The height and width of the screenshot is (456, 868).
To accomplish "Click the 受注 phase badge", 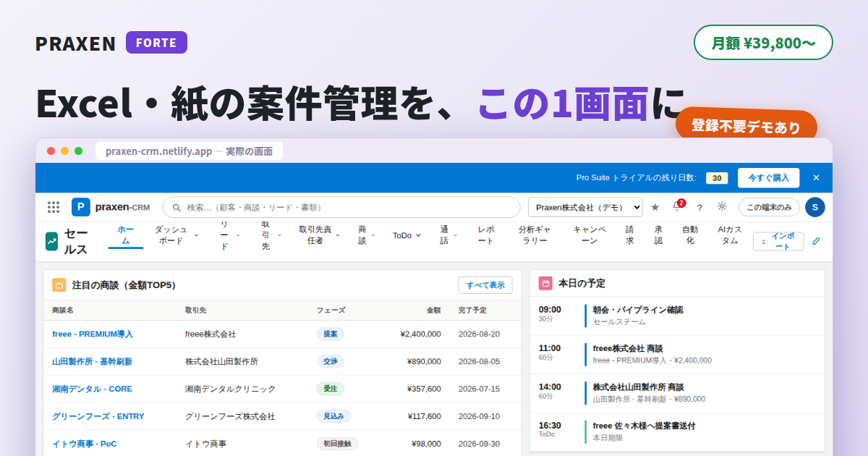I will click(x=331, y=389).
